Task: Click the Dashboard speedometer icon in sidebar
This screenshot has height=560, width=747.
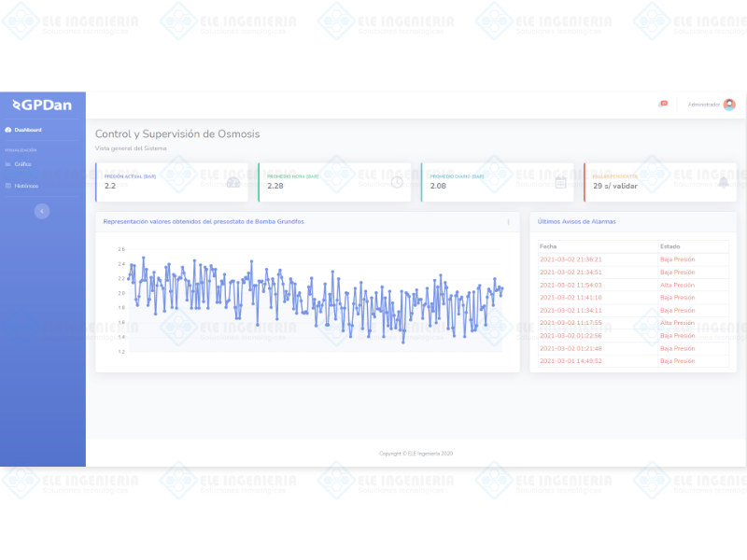Action: 8,130
